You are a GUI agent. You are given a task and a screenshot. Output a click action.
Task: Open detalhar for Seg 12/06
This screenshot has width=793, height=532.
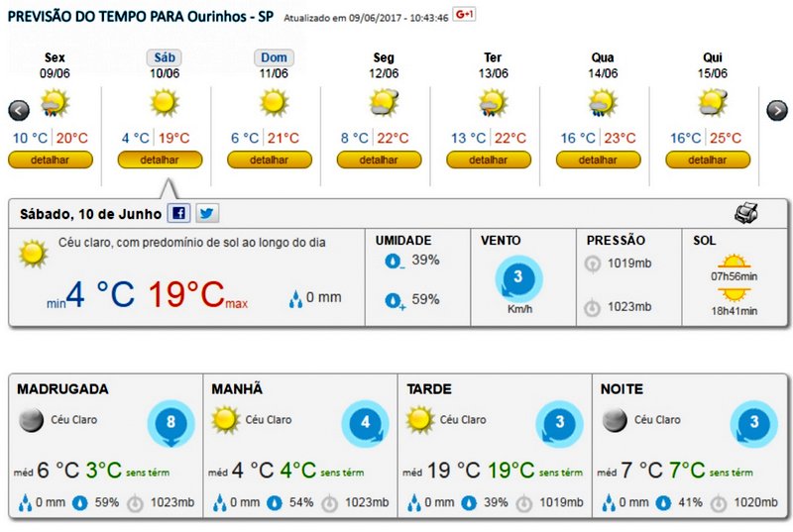click(379, 160)
